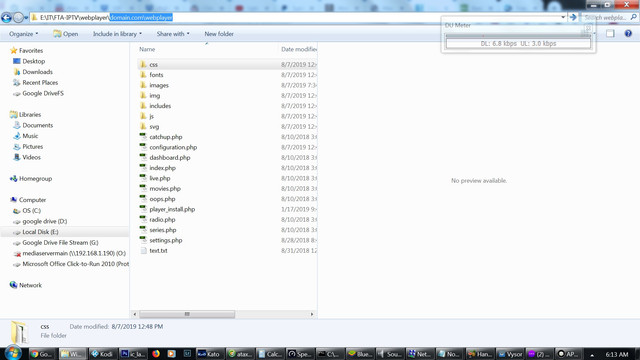The width and height of the screenshot is (640, 360).
Task: Select the index.php file icon
Action: (x=143, y=168)
